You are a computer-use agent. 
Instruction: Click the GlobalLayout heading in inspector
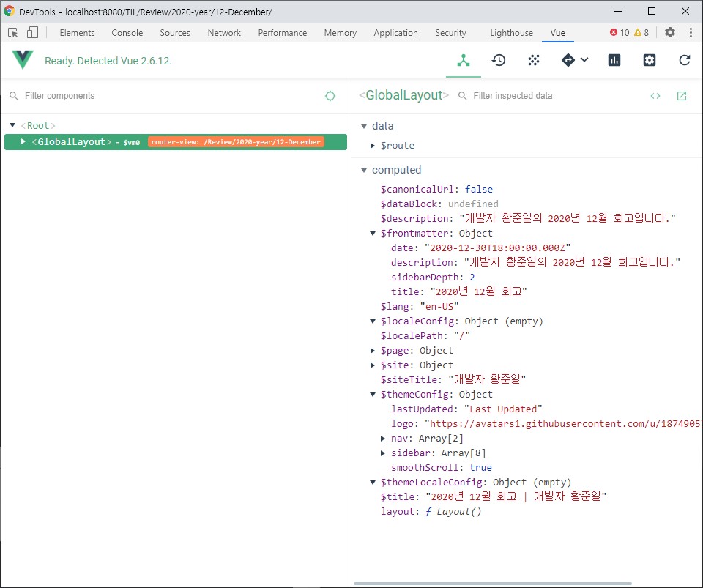[x=403, y=95]
